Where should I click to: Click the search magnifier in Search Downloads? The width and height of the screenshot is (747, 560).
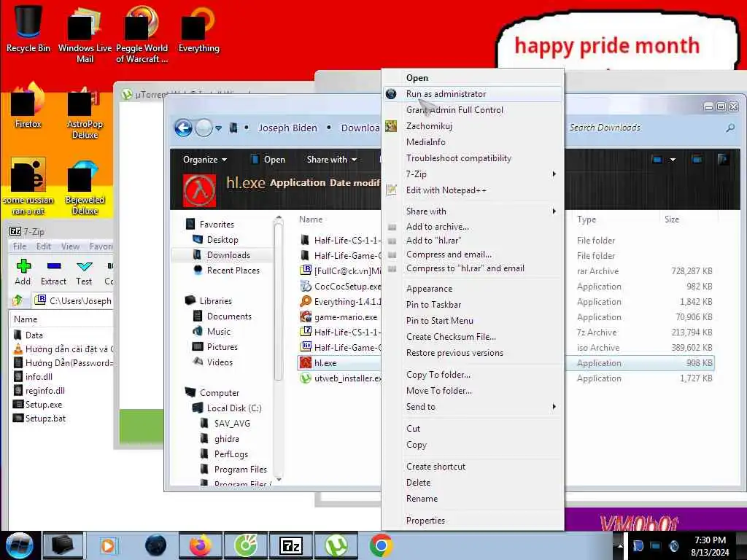click(729, 128)
